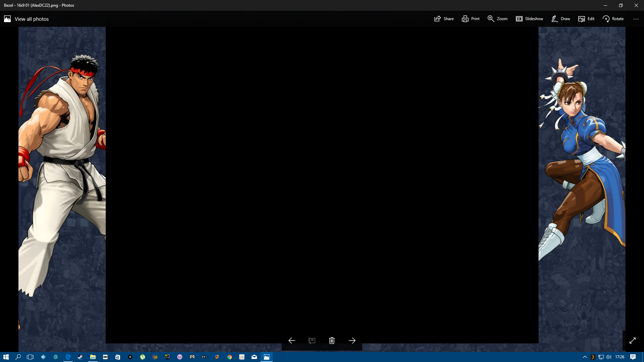Open Mail from the taskbar
This screenshot has width=644, height=362.
[x=254, y=357]
